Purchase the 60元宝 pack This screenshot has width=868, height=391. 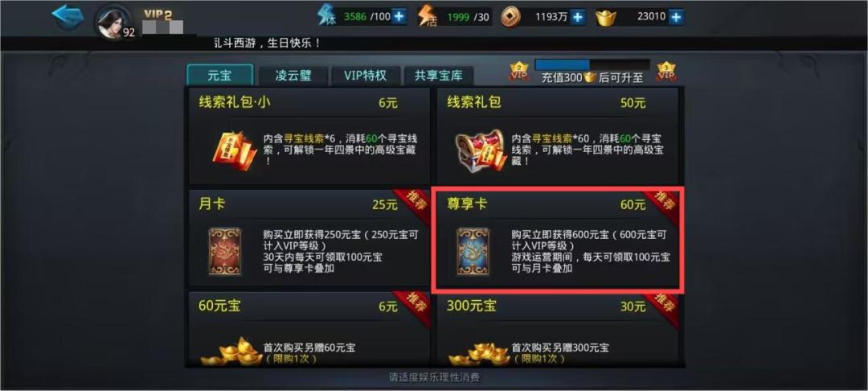coord(309,329)
